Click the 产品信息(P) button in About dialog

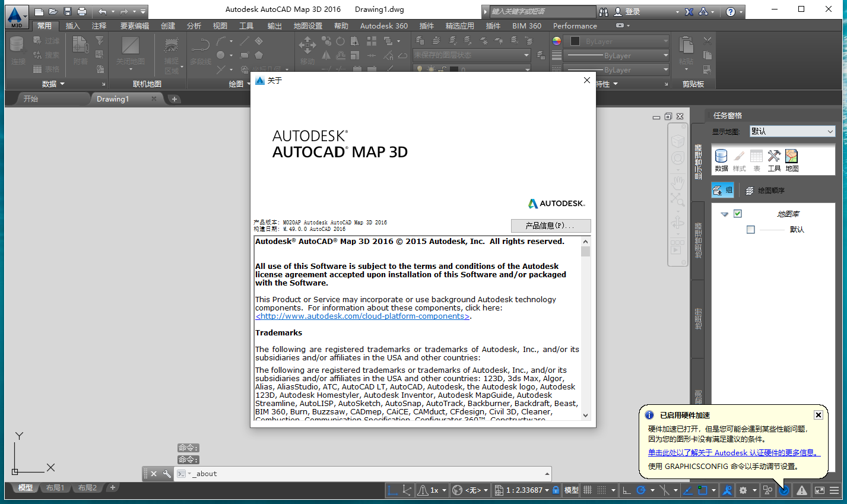[x=551, y=226]
